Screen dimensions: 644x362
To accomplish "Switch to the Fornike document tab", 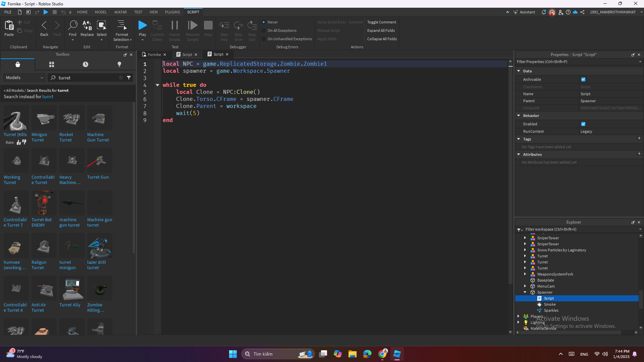I will 154,55.
